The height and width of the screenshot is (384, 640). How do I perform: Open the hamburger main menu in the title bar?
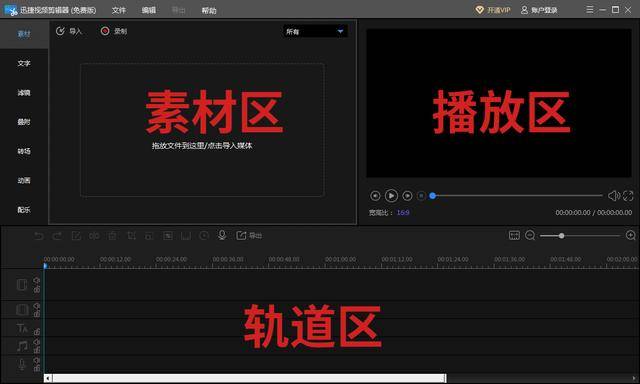point(589,9)
